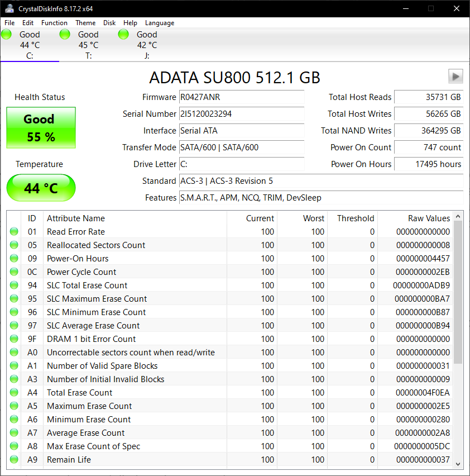The width and height of the screenshot is (470, 476).
Task: Click the Total NAND Writes value
Action: point(429,131)
